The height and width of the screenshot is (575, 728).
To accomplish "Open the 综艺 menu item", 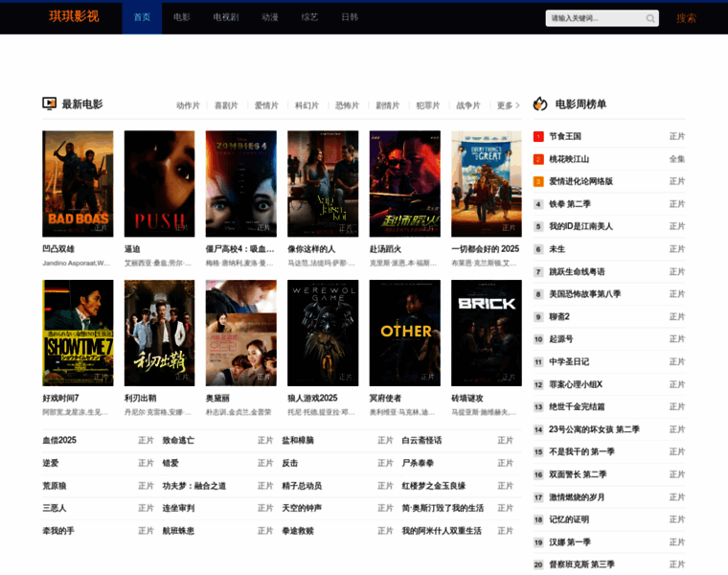I will tap(309, 17).
